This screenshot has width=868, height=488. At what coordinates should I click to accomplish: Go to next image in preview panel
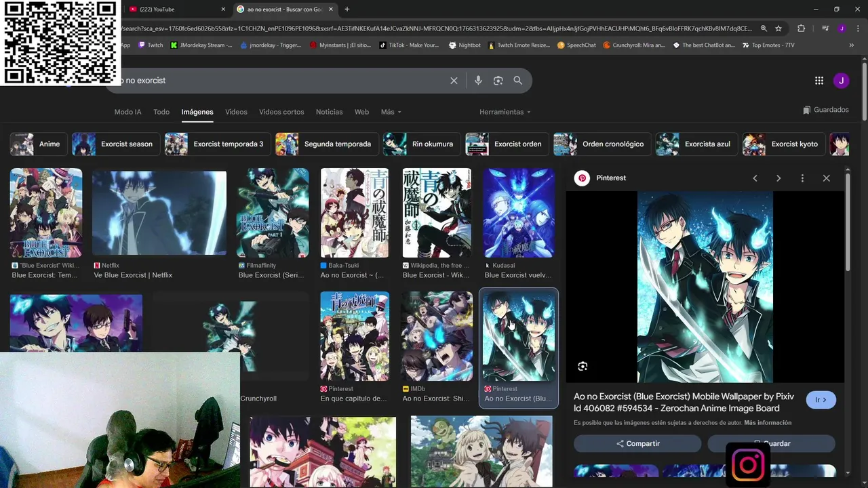pyautogui.click(x=778, y=178)
